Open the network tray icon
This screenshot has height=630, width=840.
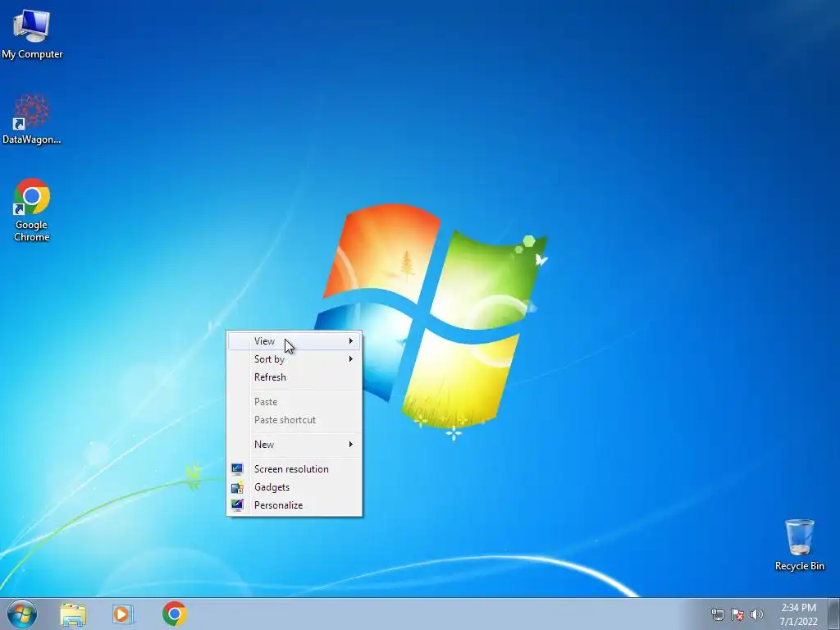pos(717,614)
